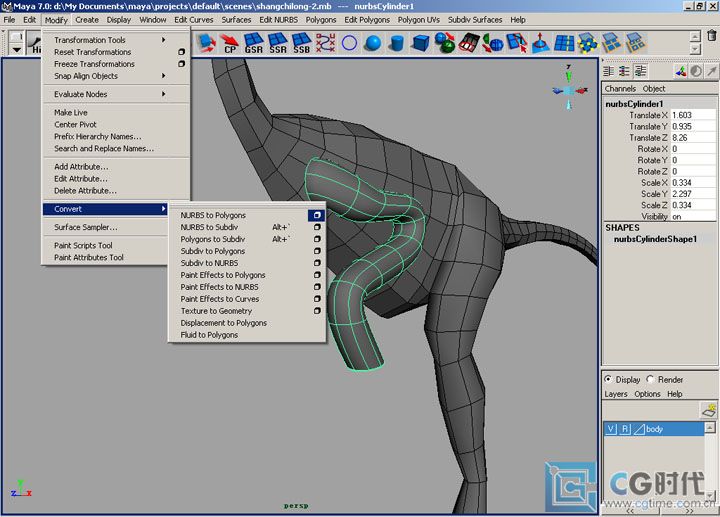The height and width of the screenshot is (517, 720).
Task: Click the shelf scroll down arrow
Action: coord(695,49)
